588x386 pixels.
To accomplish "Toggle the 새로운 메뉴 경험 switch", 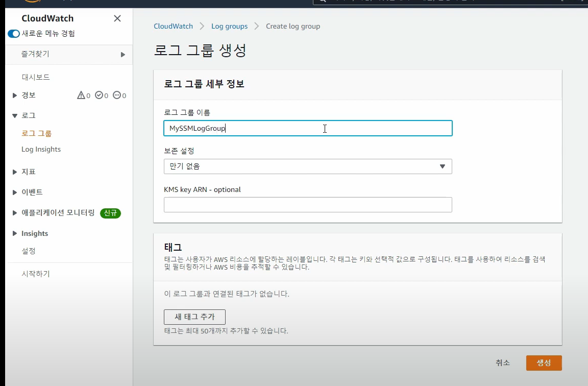I will pyautogui.click(x=14, y=34).
